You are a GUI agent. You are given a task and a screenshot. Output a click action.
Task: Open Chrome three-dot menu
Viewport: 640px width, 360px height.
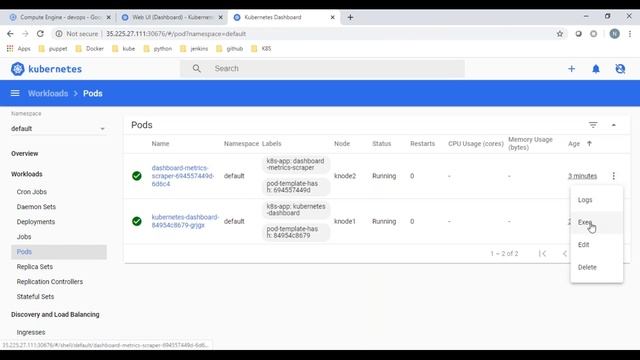[630, 34]
